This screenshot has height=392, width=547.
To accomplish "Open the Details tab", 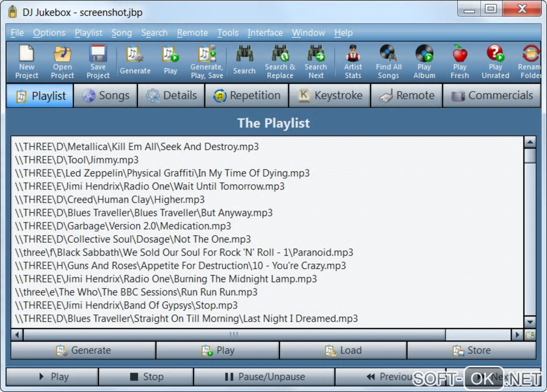I will click(x=171, y=95).
